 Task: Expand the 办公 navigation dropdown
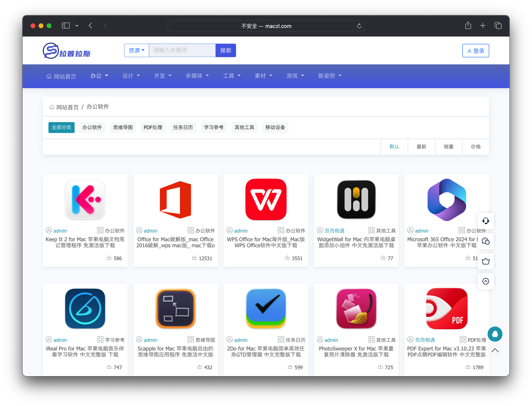click(x=99, y=76)
